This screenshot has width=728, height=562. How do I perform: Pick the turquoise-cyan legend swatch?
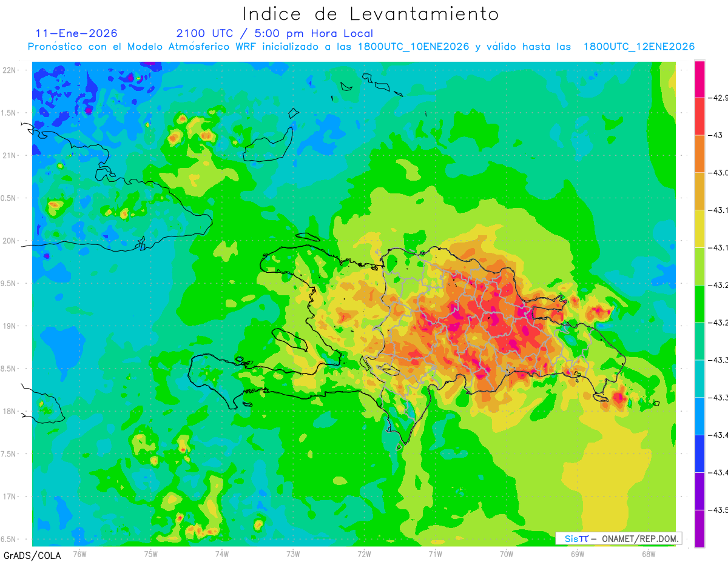699,379
